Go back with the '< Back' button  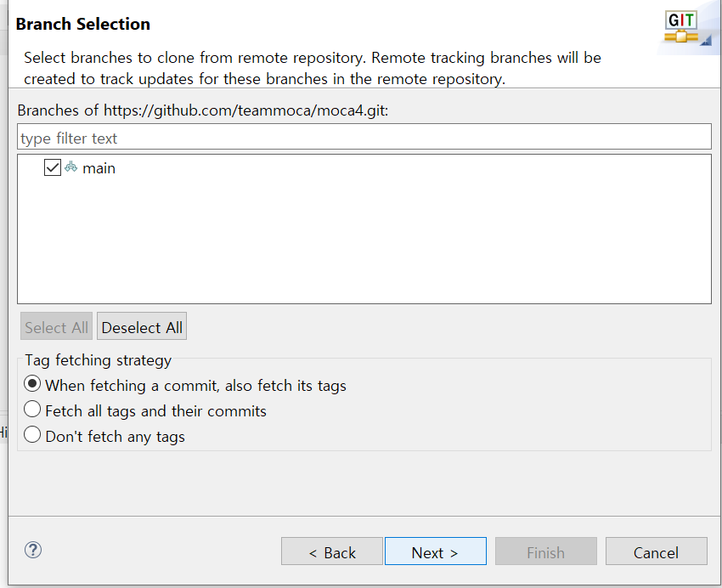point(332,551)
